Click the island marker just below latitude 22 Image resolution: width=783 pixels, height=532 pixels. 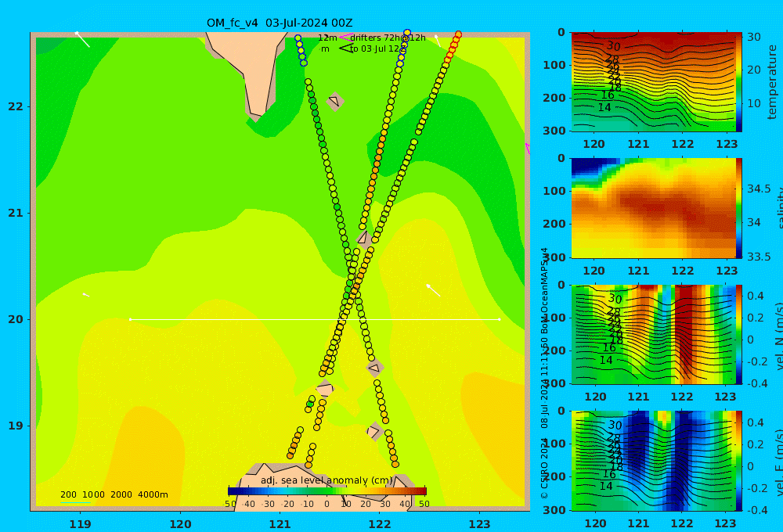click(335, 102)
